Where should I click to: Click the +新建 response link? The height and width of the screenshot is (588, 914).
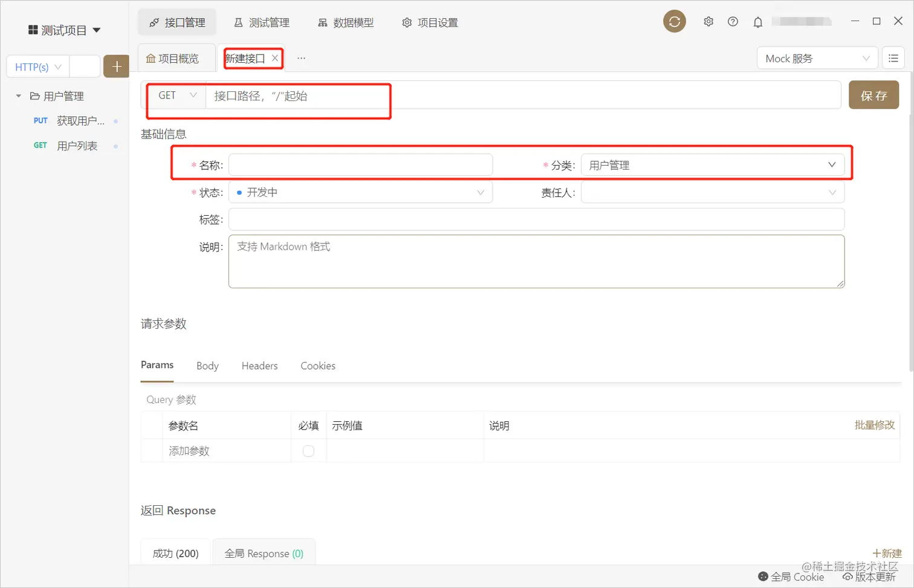(x=887, y=553)
